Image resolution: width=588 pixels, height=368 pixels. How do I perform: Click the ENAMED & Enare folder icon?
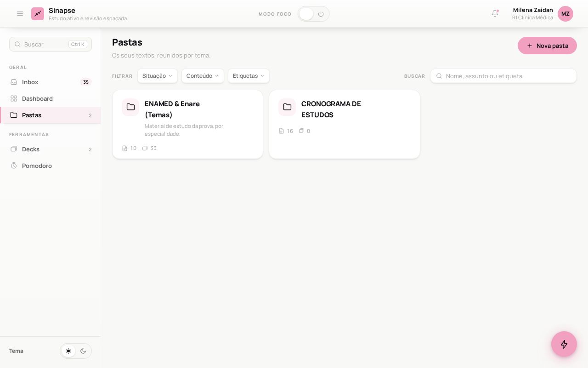(x=130, y=107)
